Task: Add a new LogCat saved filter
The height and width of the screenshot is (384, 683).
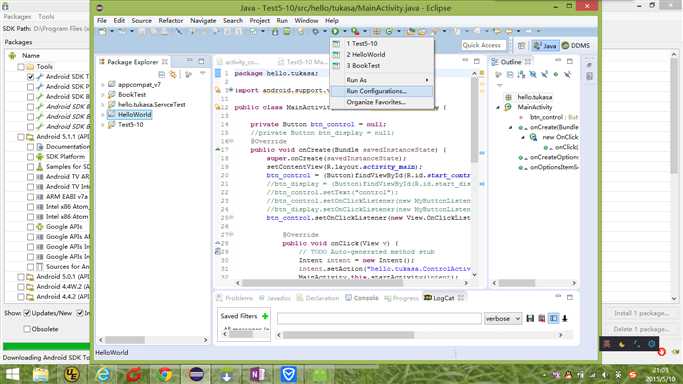Action: (265, 316)
